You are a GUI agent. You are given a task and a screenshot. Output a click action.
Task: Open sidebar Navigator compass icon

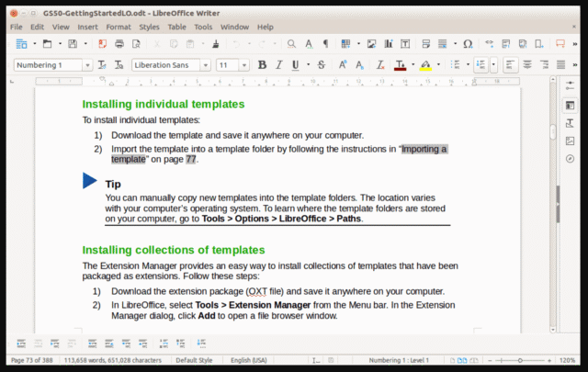(x=570, y=159)
